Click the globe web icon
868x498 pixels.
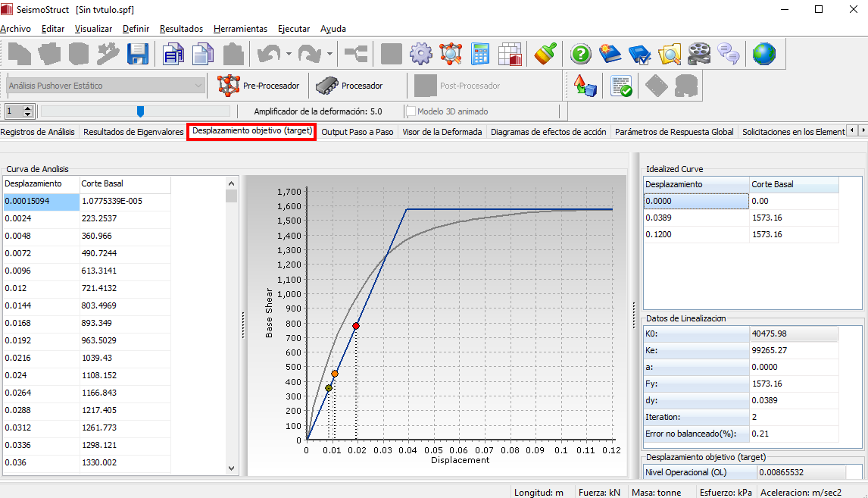(x=763, y=54)
